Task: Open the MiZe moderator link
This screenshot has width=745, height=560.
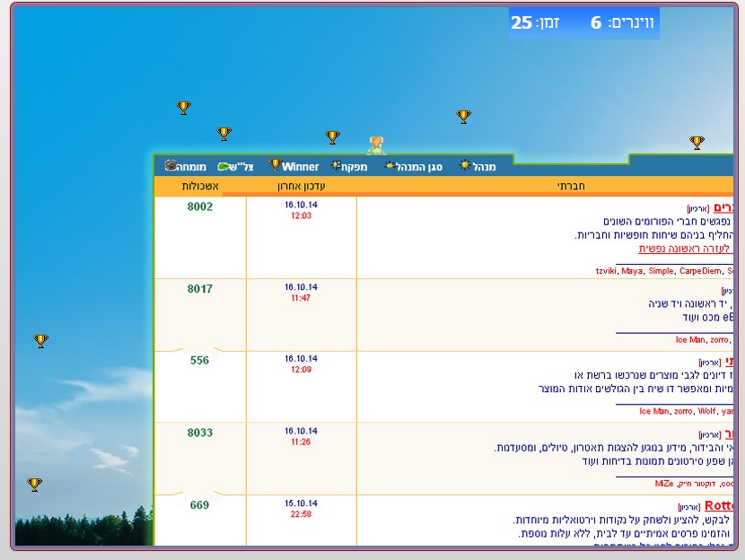Action: pos(663,483)
